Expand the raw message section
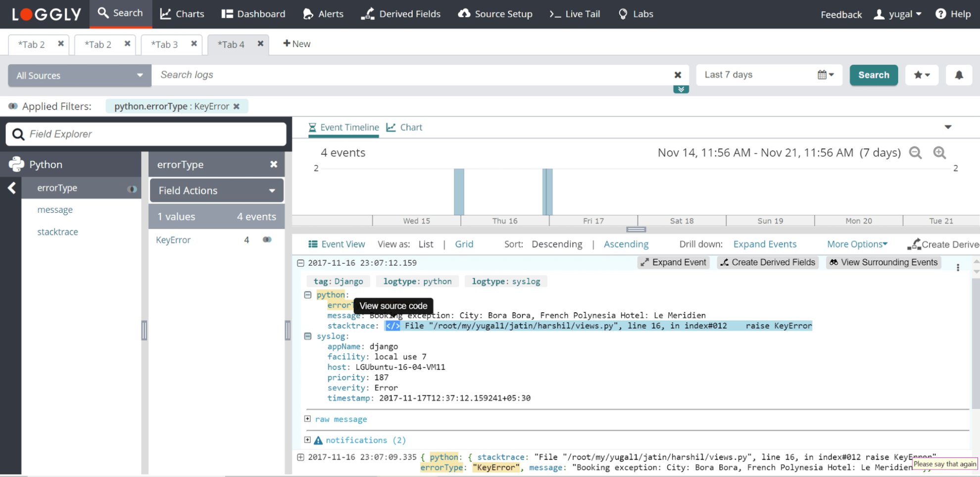 (307, 419)
